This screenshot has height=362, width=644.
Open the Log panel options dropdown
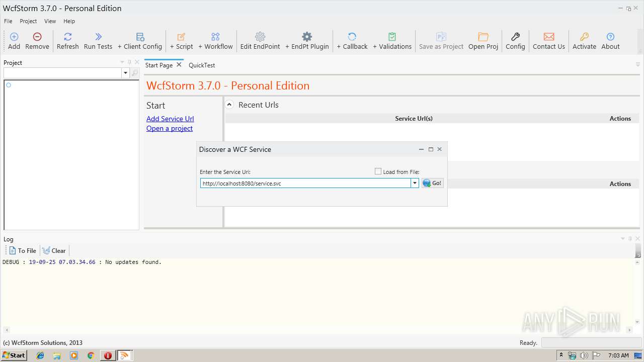coord(623,239)
